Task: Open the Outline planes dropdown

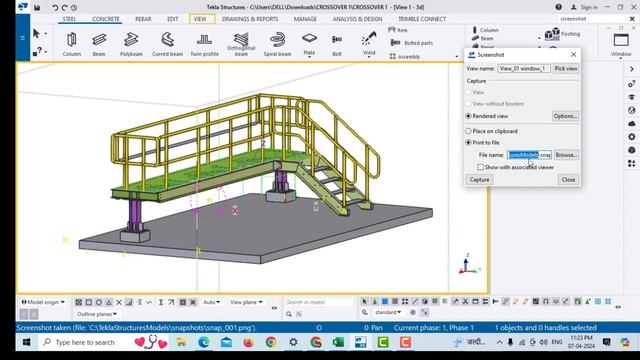Action: [x=97, y=314]
